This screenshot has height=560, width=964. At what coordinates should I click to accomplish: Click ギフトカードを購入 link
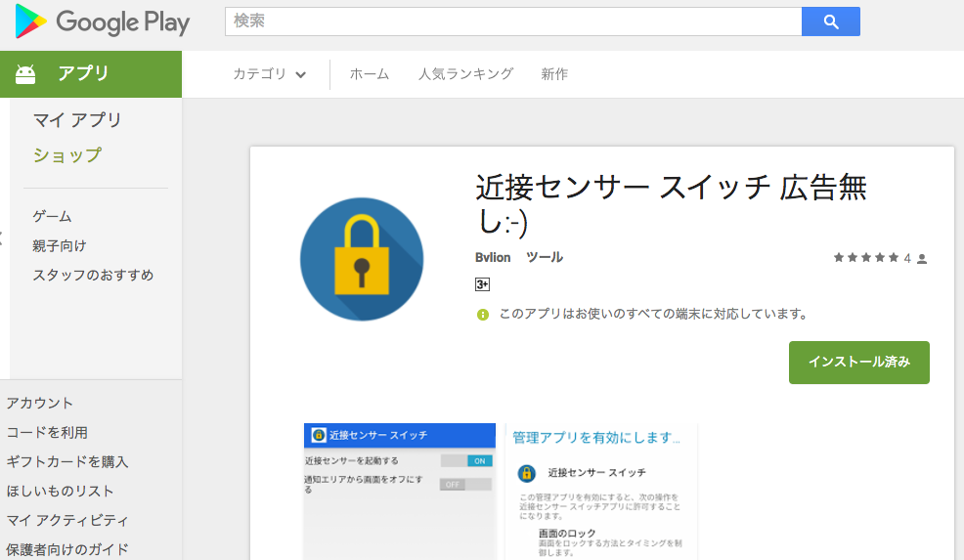(x=67, y=461)
